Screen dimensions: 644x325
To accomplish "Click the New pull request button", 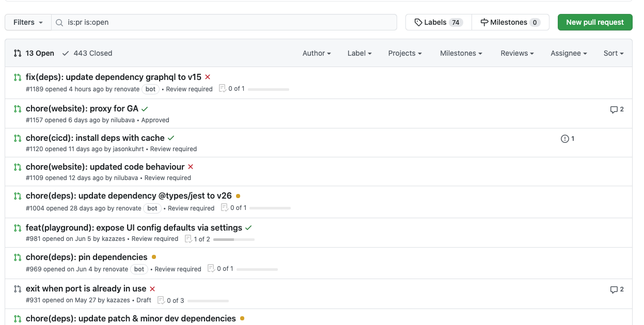I will 595,22.
